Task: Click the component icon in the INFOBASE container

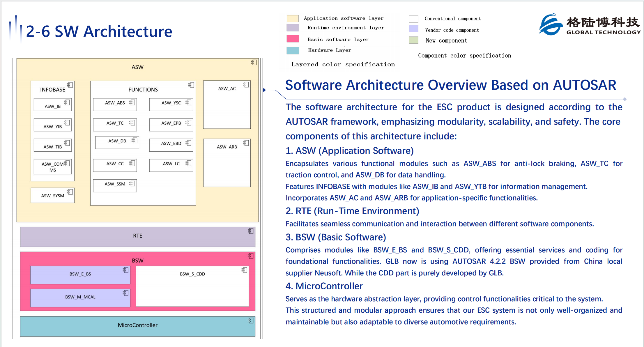Action: [70, 85]
